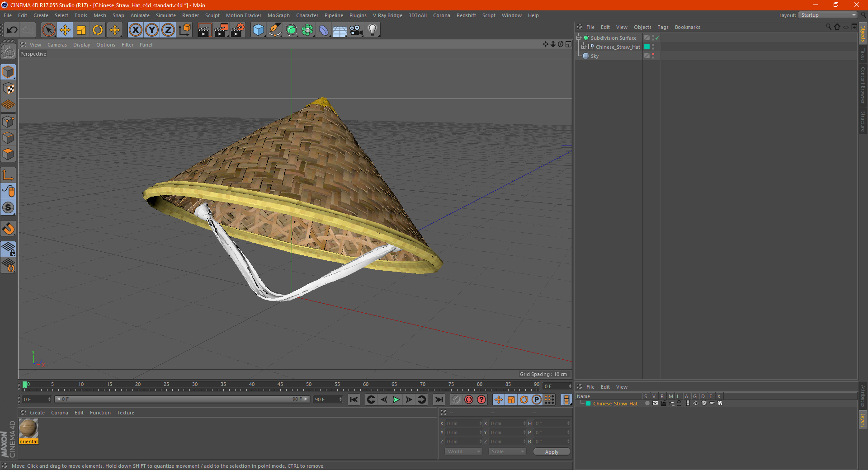
Task: Toggle Z axis lock
Action: [168, 30]
